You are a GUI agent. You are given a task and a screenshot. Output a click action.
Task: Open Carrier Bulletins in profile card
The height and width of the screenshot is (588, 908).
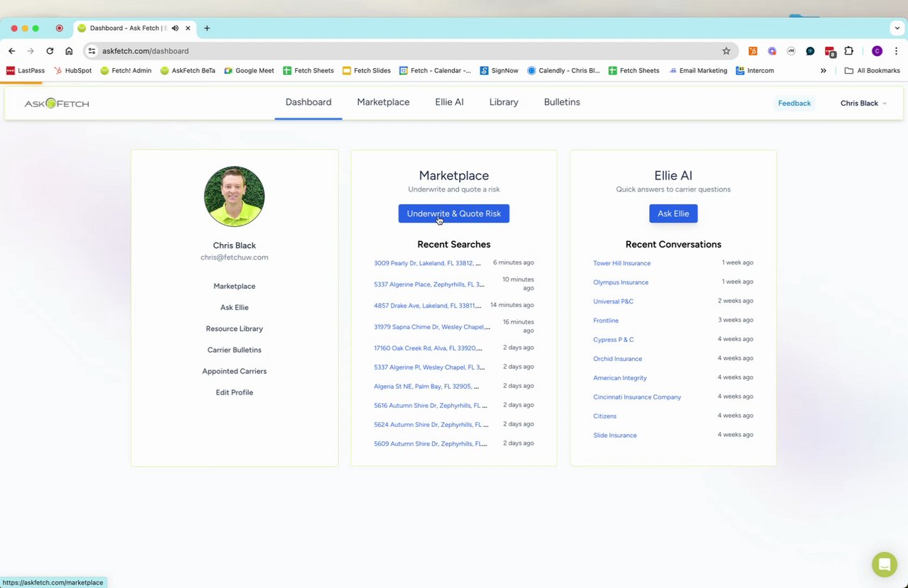(234, 350)
